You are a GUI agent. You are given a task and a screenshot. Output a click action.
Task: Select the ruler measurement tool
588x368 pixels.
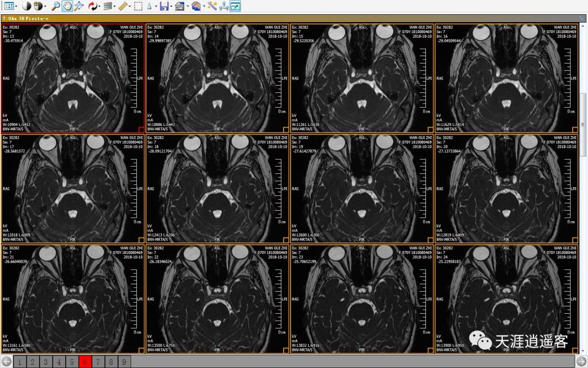pos(123,6)
